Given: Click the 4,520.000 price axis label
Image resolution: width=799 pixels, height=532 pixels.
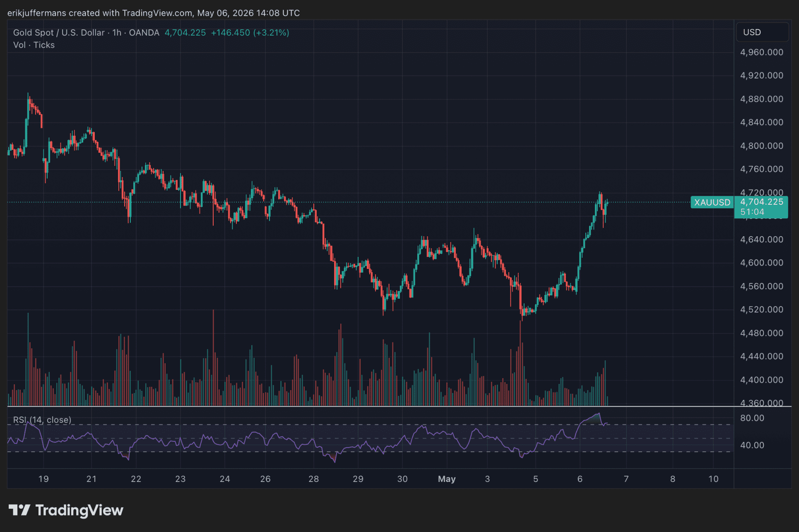Looking at the screenshot, I should point(762,309).
